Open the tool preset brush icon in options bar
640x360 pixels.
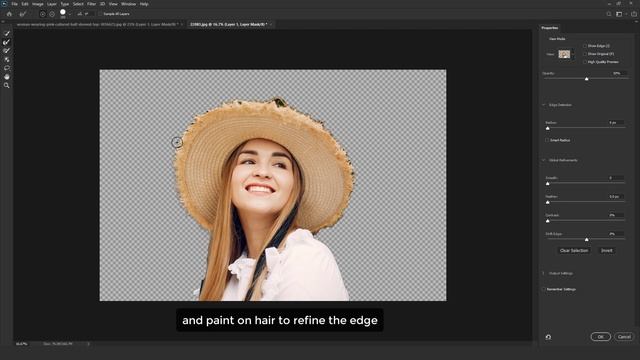pyautogui.click(x=23, y=14)
